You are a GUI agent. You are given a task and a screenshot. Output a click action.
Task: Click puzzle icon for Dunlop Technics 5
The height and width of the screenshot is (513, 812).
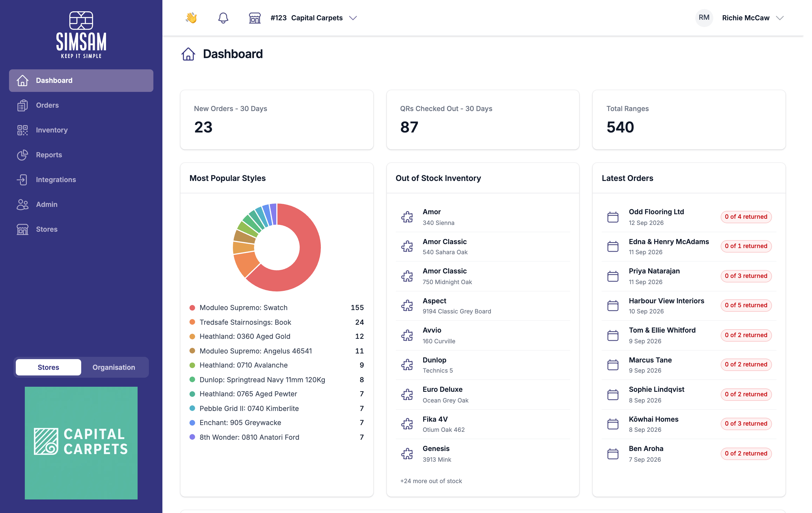407,365
